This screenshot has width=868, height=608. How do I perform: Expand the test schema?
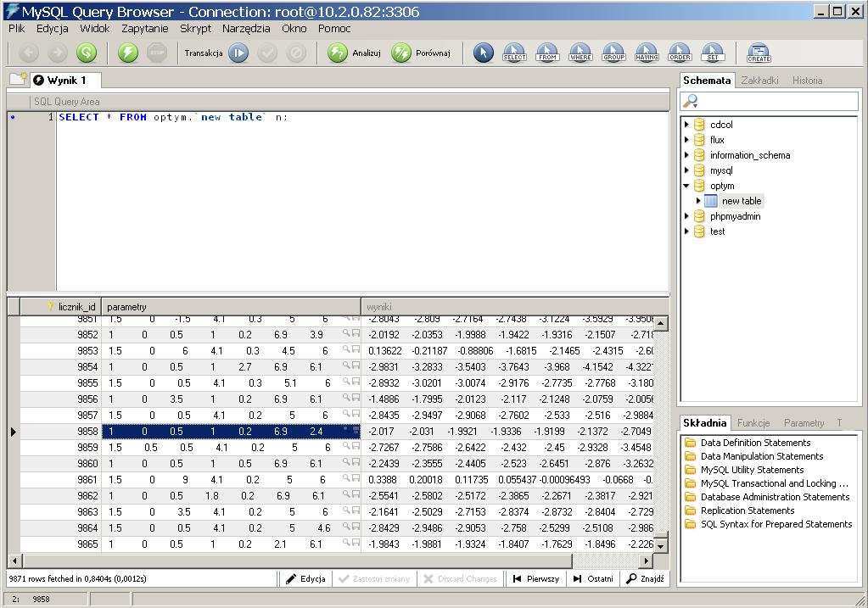point(686,231)
